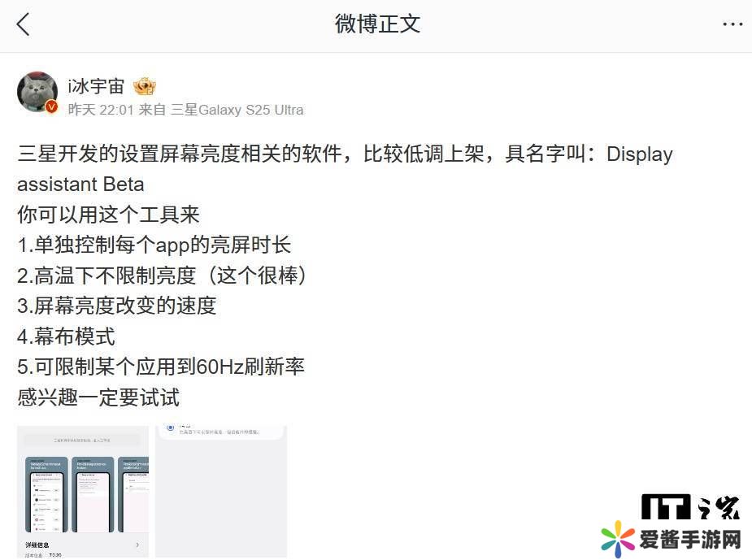Open the i冰宇宙 user profile name
The height and width of the screenshot is (560, 752).
[96, 87]
